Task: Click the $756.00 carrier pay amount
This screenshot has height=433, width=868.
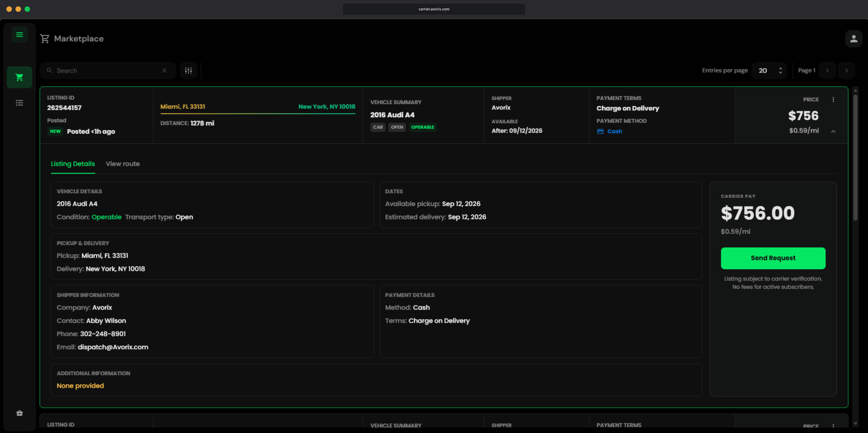Action: pyautogui.click(x=758, y=213)
